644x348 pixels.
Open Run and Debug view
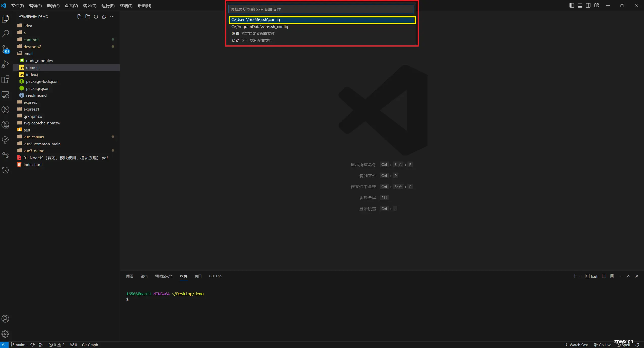click(5, 64)
